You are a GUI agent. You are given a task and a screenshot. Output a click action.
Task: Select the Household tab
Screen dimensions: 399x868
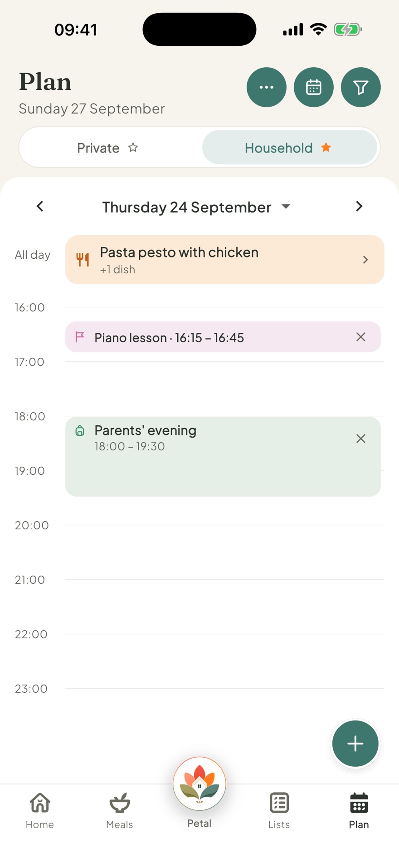click(x=290, y=148)
